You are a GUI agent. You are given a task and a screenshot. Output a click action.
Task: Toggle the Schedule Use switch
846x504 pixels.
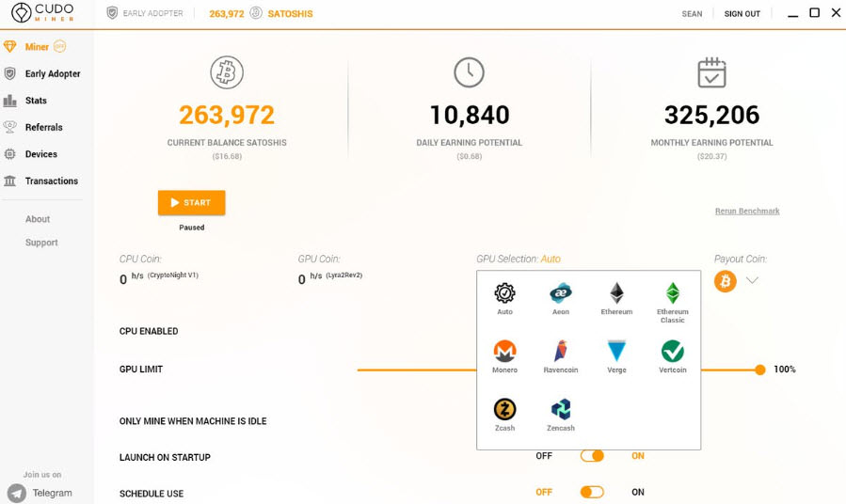point(592,492)
